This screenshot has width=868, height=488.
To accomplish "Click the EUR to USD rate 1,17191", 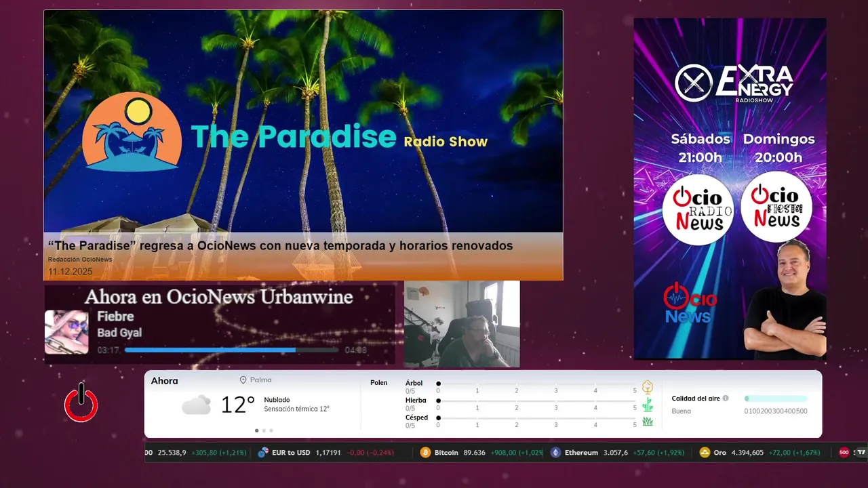I will (328, 453).
